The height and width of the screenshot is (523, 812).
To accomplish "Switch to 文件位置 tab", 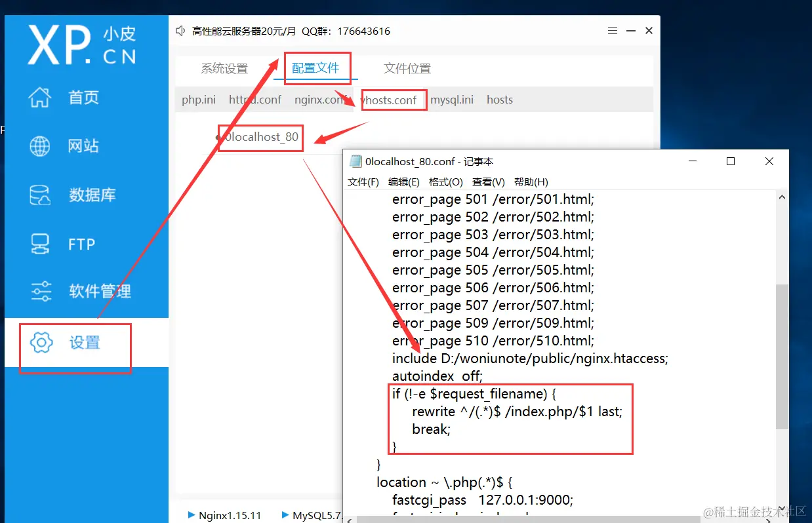I will (407, 68).
